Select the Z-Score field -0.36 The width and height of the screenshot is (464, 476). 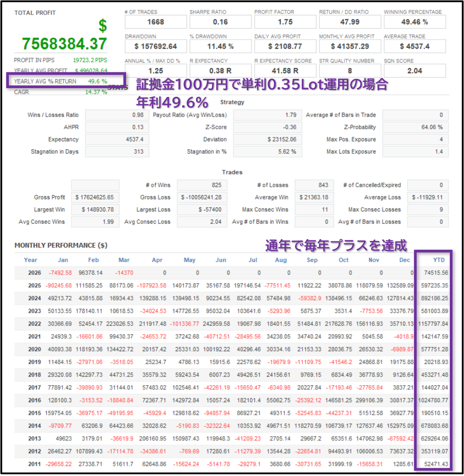(x=268, y=127)
